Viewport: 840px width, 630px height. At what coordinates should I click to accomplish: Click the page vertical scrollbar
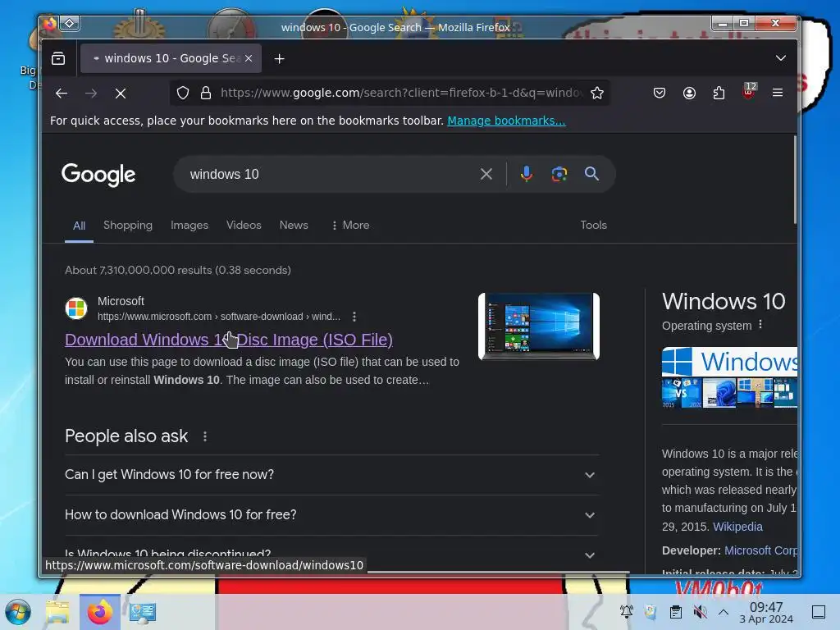point(795,180)
